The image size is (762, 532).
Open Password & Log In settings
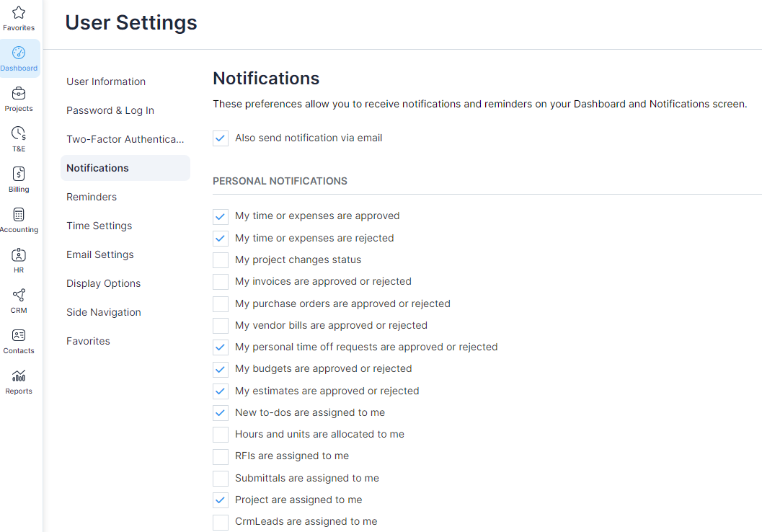click(x=110, y=110)
